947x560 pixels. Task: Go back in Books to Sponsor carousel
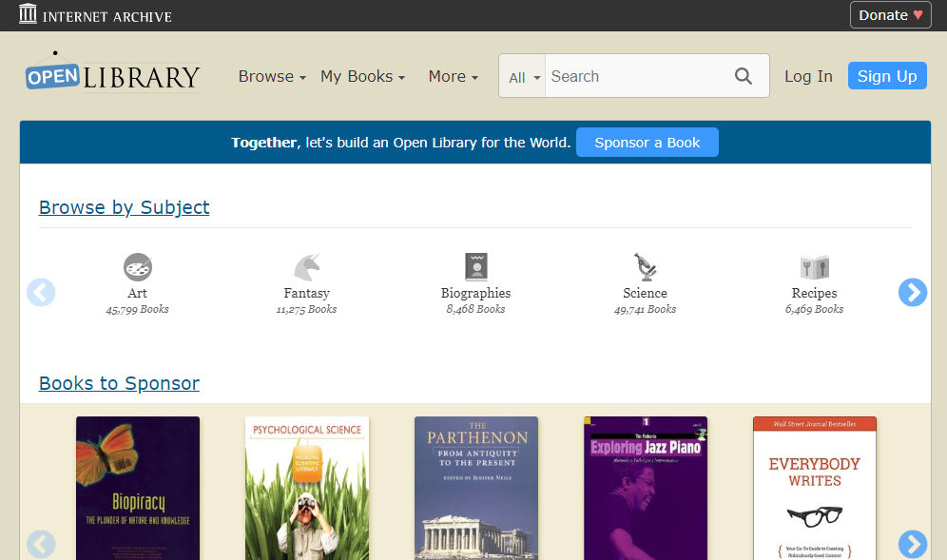pos(41,544)
